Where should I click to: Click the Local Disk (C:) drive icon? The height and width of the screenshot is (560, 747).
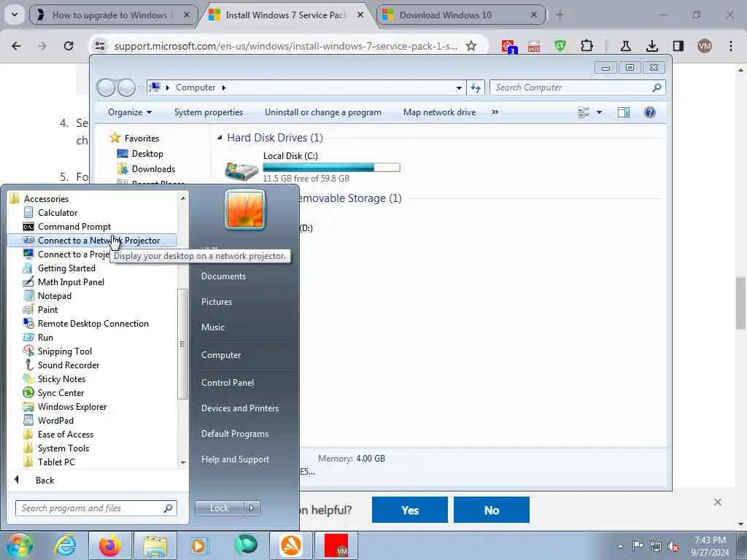click(x=241, y=171)
